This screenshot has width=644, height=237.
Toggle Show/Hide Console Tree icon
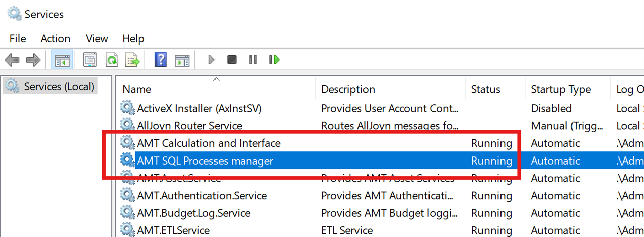click(x=62, y=60)
